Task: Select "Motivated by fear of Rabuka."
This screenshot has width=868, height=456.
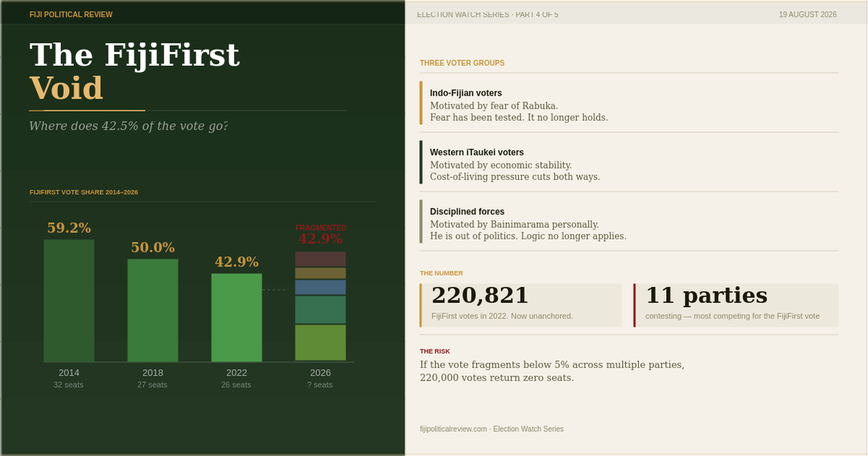Action: pos(494,106)
